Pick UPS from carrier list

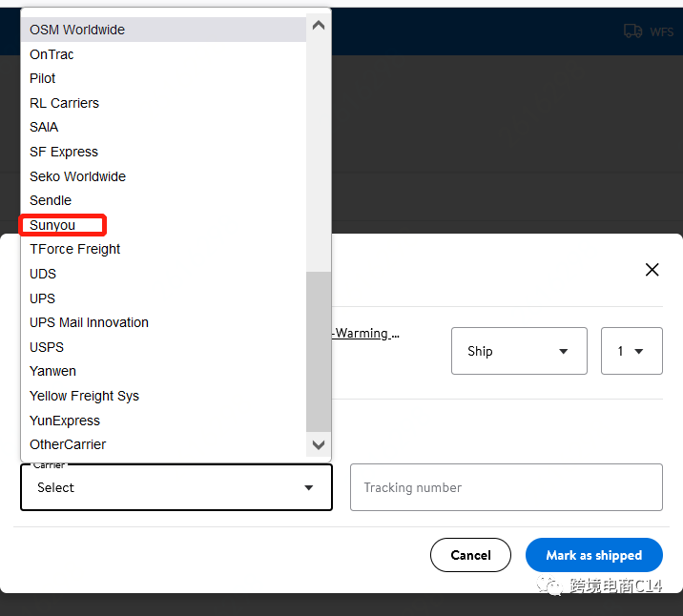tap(163, 298)
